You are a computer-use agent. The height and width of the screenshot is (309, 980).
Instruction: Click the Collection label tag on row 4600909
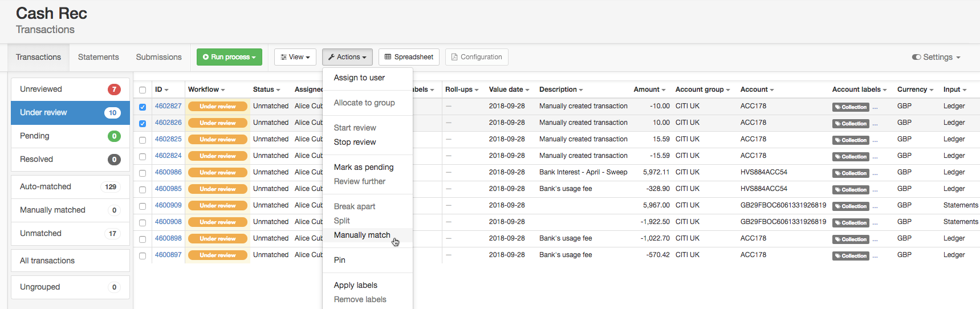[851, 206]
